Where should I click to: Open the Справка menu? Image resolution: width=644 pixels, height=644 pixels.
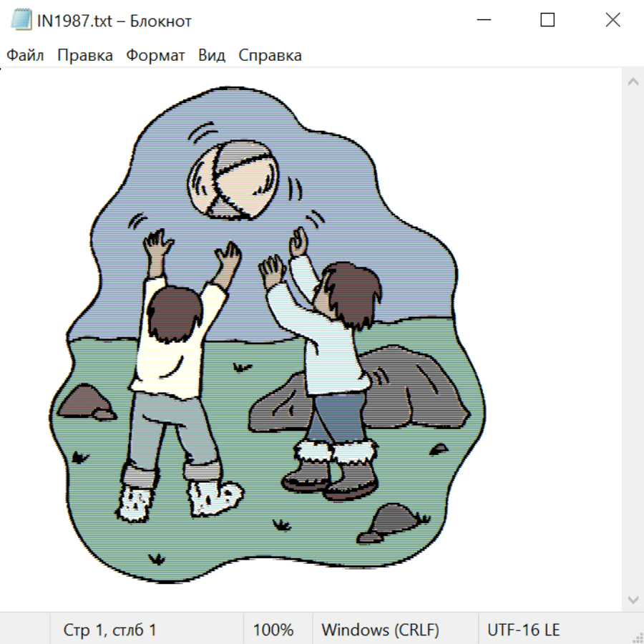[x=270, y=55]
